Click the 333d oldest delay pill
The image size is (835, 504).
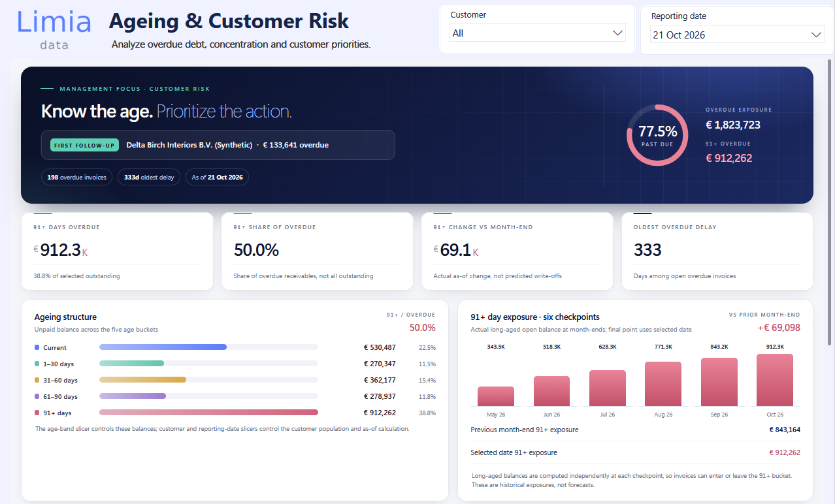(149, 177)
